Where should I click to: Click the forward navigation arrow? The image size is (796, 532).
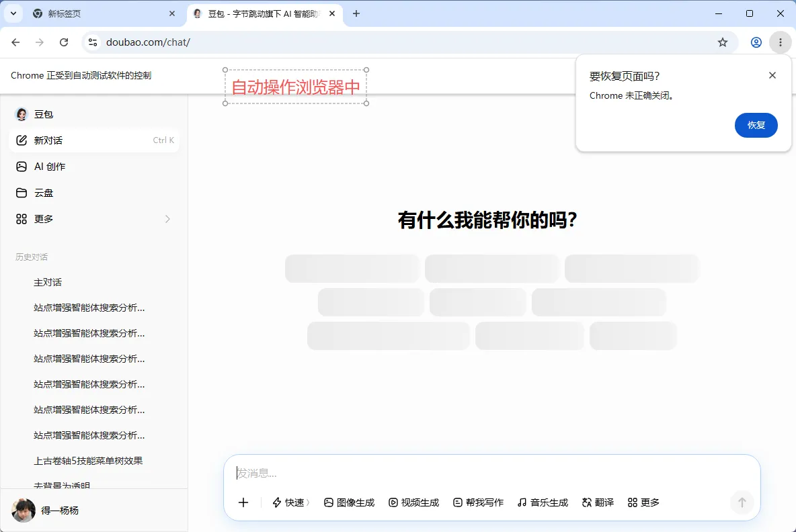[40, 42]
